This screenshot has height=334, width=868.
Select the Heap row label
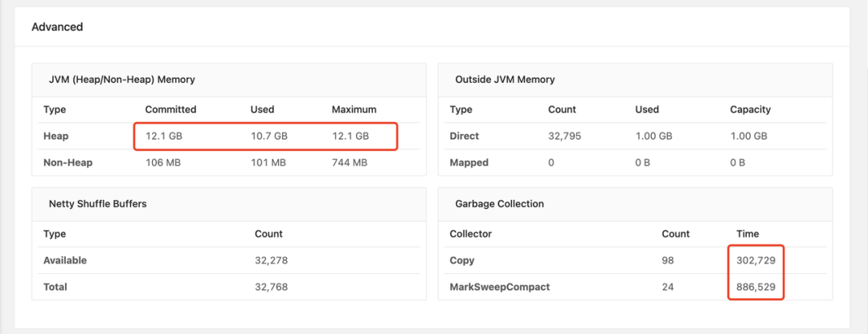tap(55, 136)
